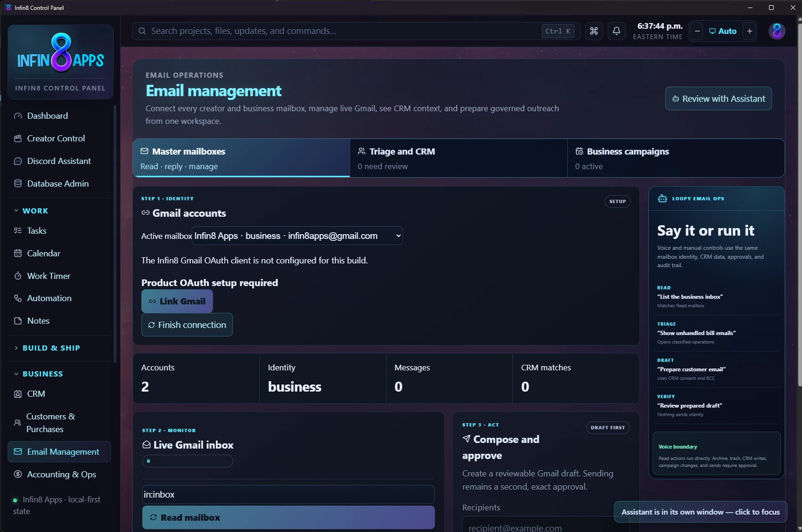Image resolution: width=802 pixels, height=532 pixels.
Task: Click the Link Gmail button
Action: (177, 301)
